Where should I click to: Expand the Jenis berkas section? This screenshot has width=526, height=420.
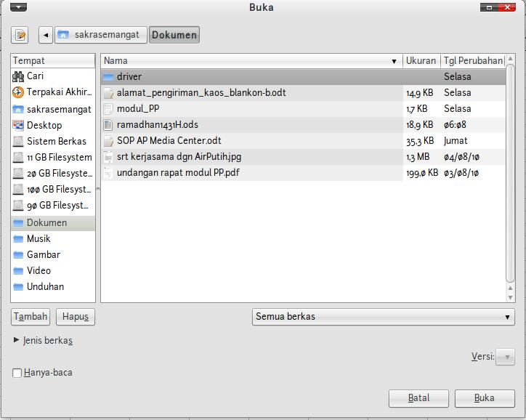point(17,340)
